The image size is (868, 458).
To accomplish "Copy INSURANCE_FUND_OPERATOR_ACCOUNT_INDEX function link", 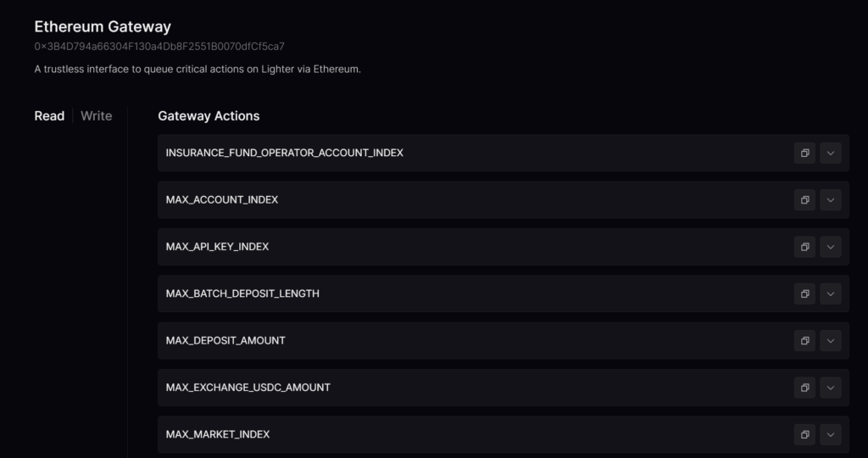I will point(804,153).
